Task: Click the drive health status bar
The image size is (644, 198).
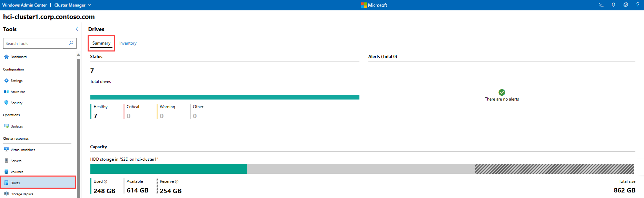Action: tap(225, 97)
